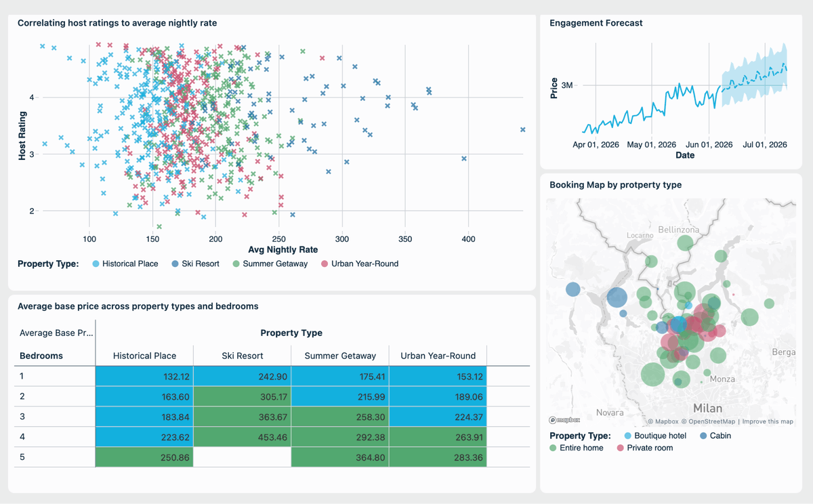Click the Jul 01, 2026 date tick label

[x=765, y=144]
